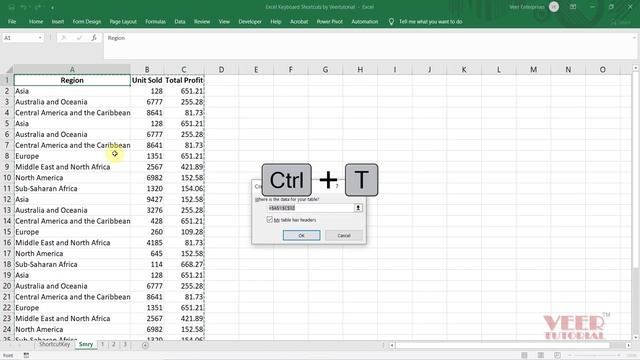Switch to Normal view icon
Screen dimensions: 640x360
pos(524,356)
